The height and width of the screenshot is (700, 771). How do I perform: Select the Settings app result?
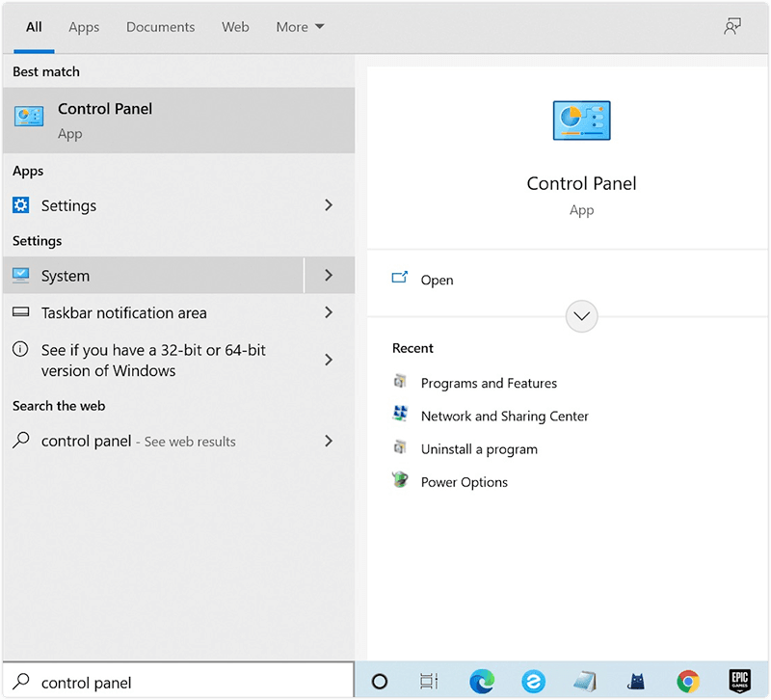tap(153, 205)
